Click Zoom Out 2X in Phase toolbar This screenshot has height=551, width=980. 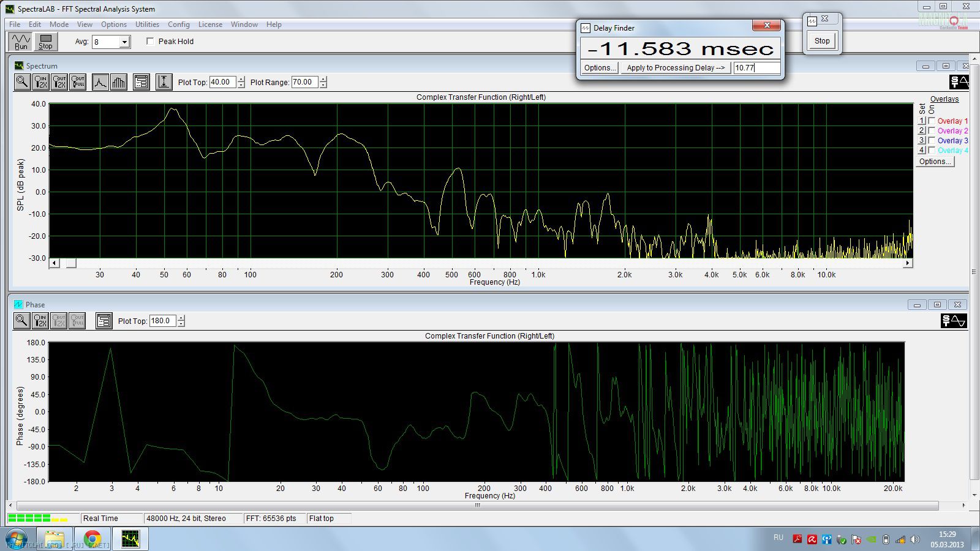pos(59,321)
